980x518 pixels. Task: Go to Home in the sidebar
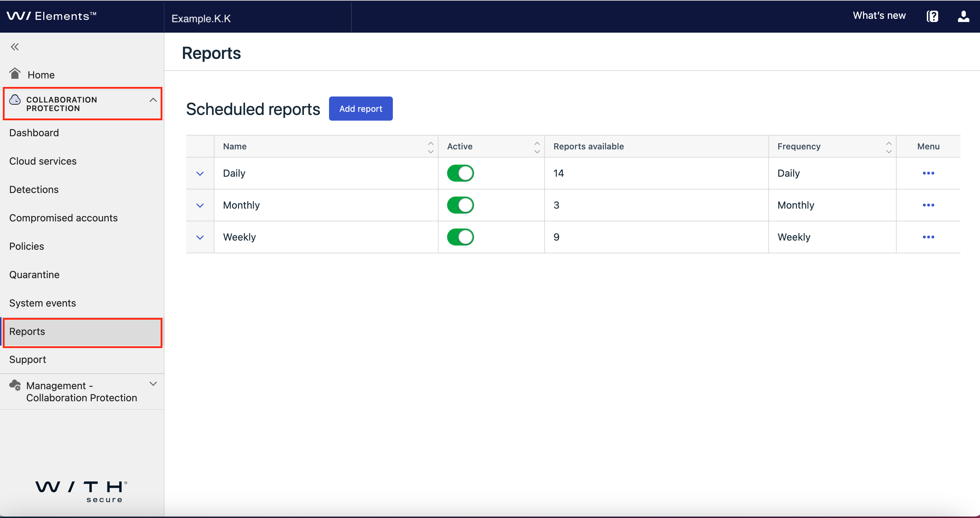click(41, 75)
